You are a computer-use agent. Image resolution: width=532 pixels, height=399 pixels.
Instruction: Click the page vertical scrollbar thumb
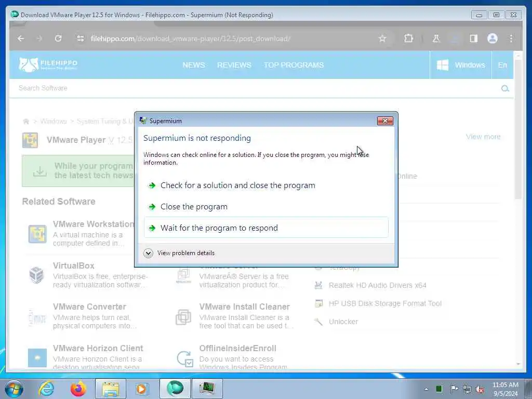coord(518,129)
